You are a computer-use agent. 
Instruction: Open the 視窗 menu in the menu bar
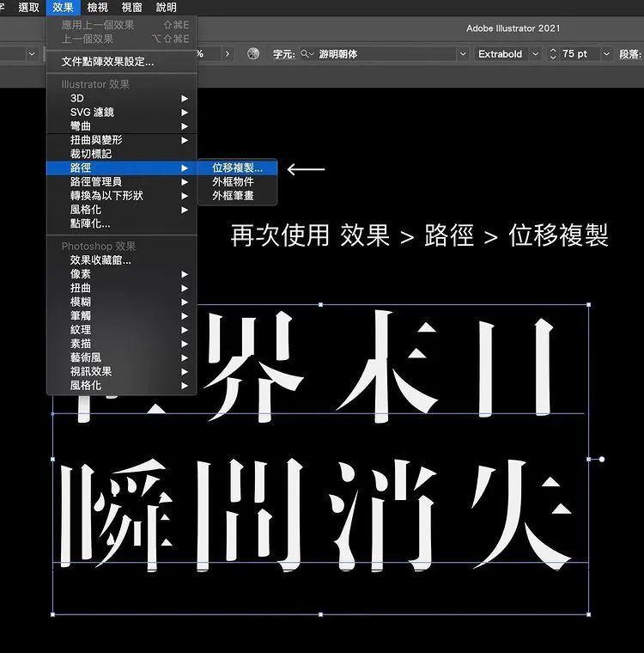point(131,8)
